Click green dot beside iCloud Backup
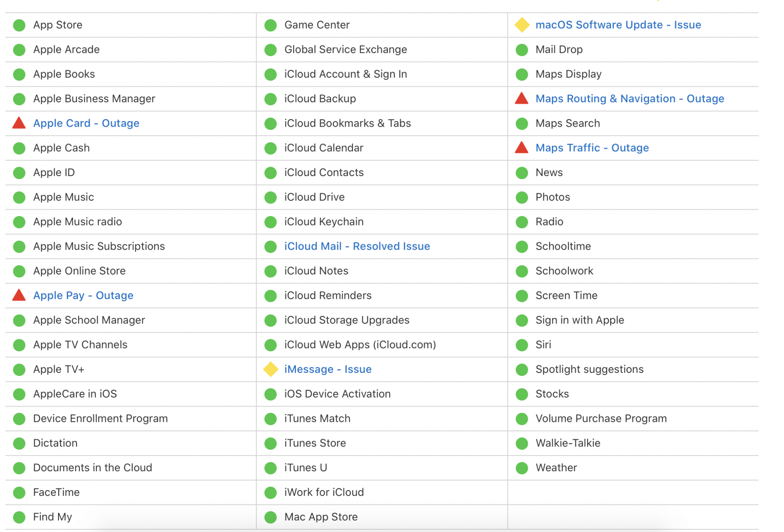This screenshot has height=532, width=784. pyautogui.click(x=270, y=99)
